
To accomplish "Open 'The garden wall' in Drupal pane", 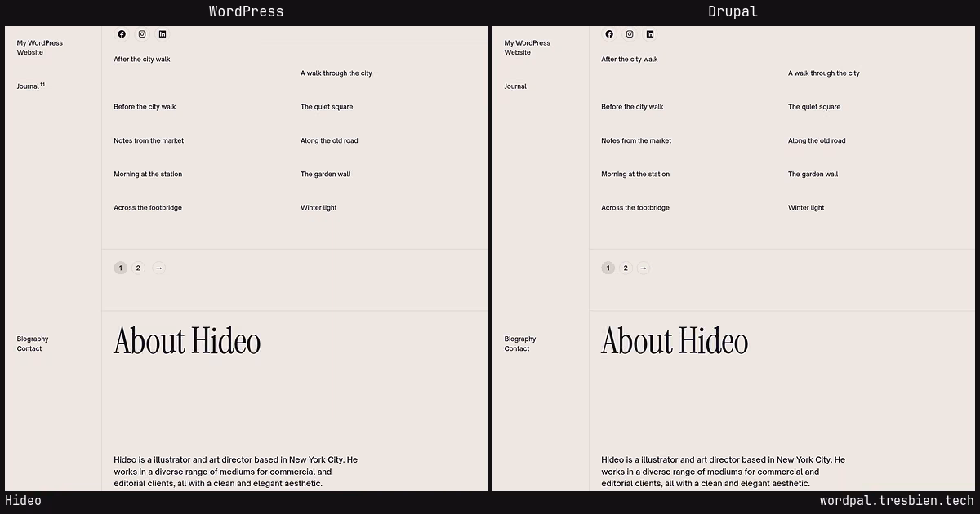I will (813, 174).
